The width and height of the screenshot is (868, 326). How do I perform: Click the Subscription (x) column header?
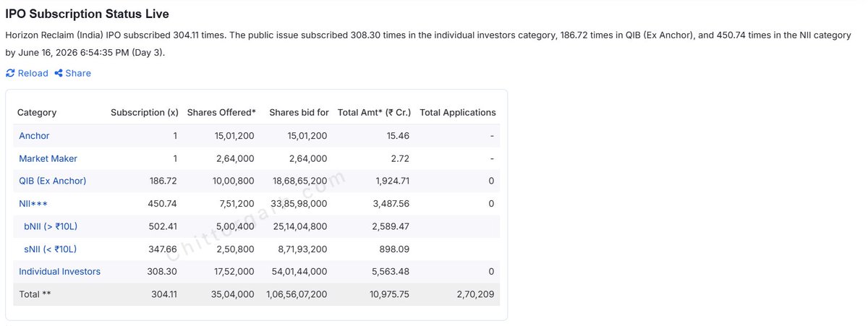click(x=145, y=113)
